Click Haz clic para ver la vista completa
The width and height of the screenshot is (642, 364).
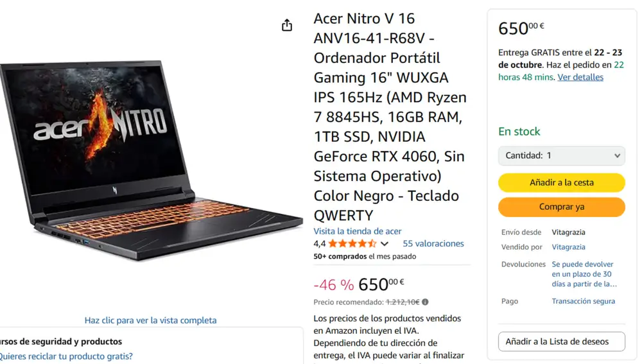(x=150, y=320)
